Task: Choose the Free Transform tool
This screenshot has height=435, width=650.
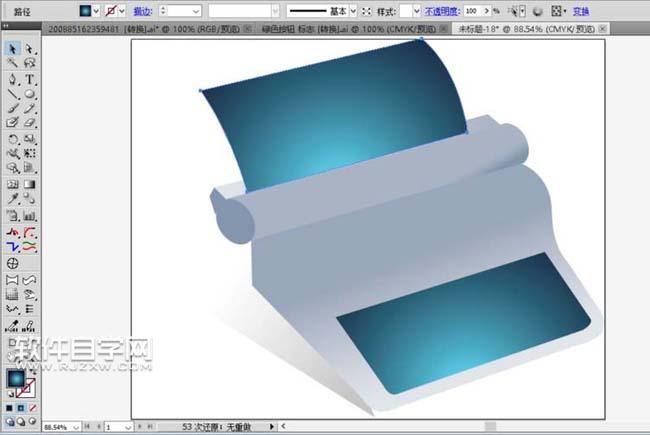Action: tap(29, 153)
